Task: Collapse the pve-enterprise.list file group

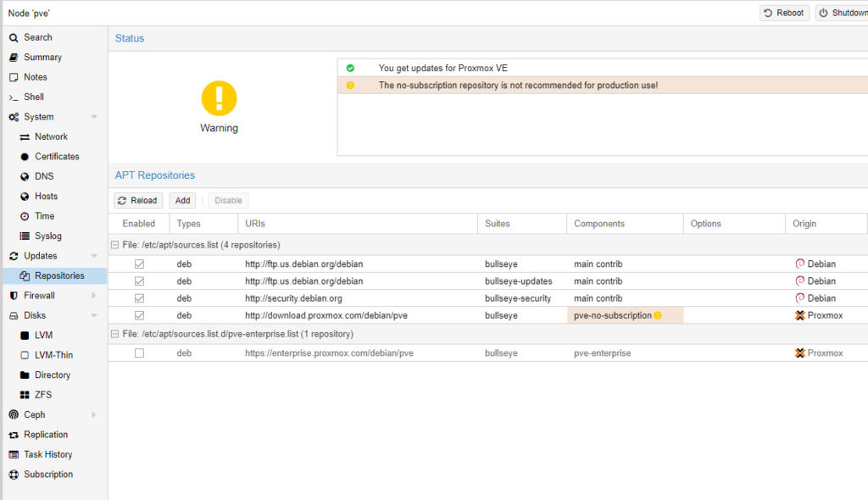Action: click(x=114, y=334)
